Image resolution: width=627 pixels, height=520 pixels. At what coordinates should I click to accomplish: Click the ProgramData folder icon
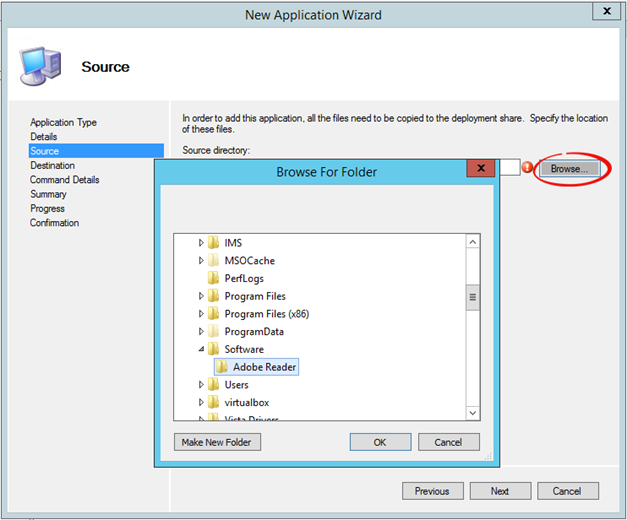213,331
